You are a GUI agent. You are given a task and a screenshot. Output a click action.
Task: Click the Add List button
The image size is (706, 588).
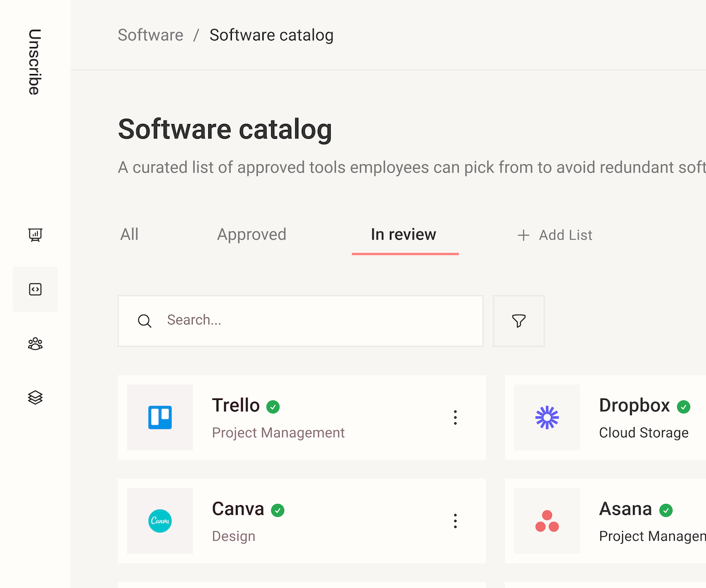pyautogui.click(x=555, y=235)
